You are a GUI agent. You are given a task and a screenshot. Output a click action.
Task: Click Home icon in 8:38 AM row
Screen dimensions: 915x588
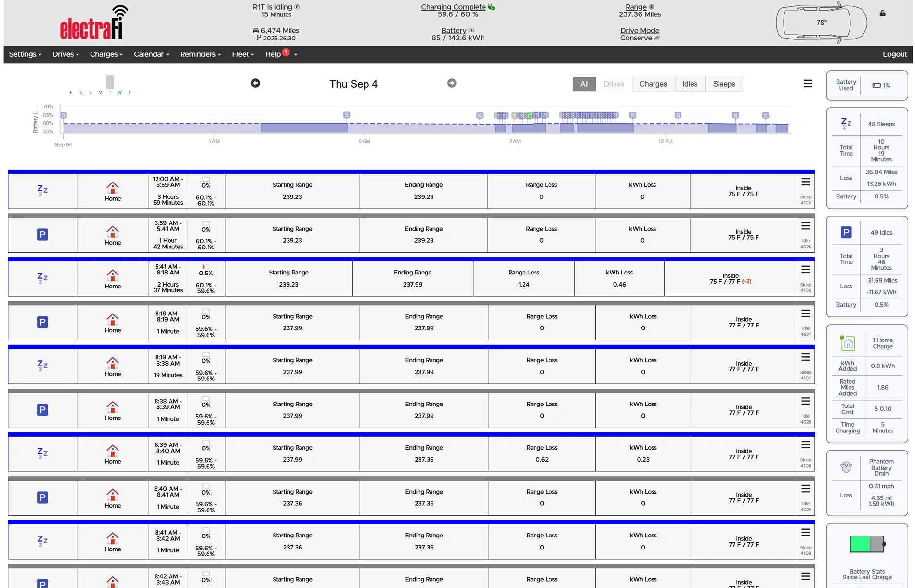113,407
